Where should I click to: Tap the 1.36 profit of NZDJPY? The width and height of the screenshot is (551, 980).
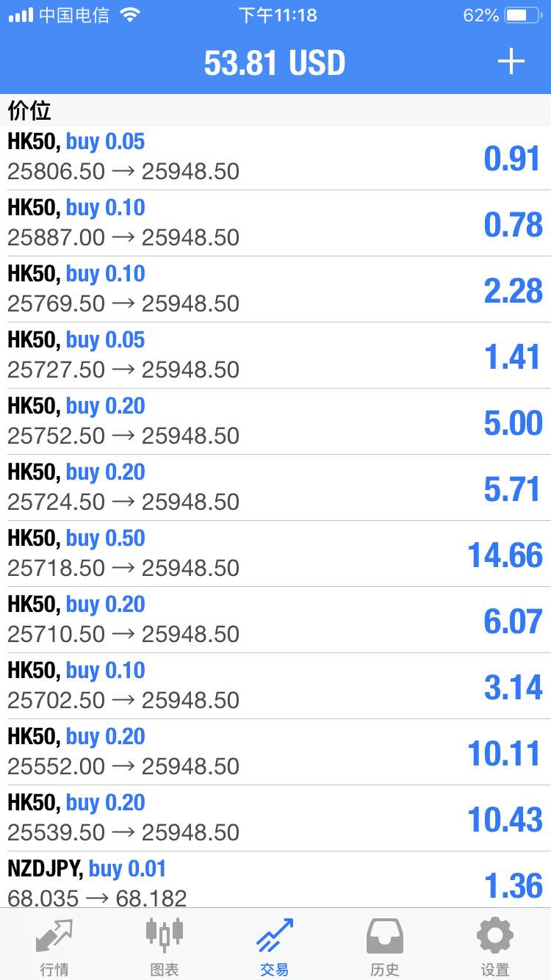point(513,886)
